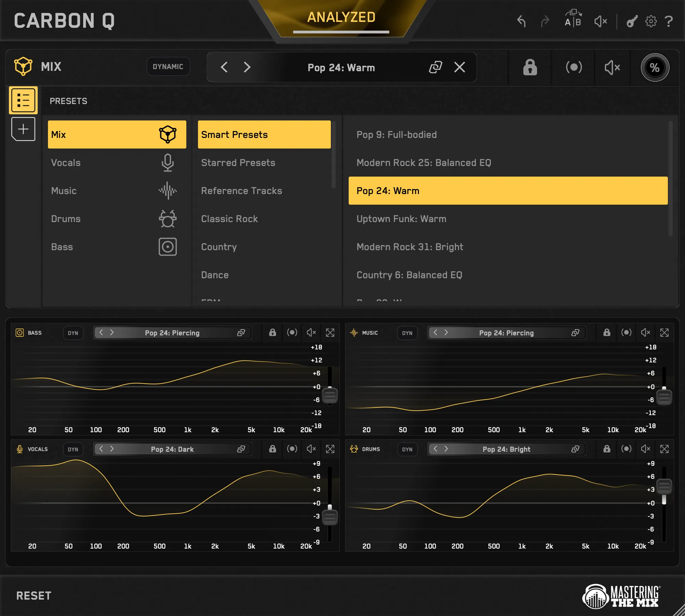The image size is (685, 616).
Task: Go to previous MIX preset
Action: tap(224, 67)
